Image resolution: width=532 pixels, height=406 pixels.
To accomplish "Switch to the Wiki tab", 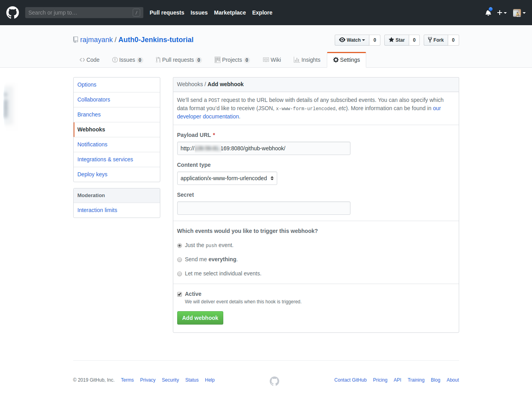I will pyautogui.click(x=272, y=60).
